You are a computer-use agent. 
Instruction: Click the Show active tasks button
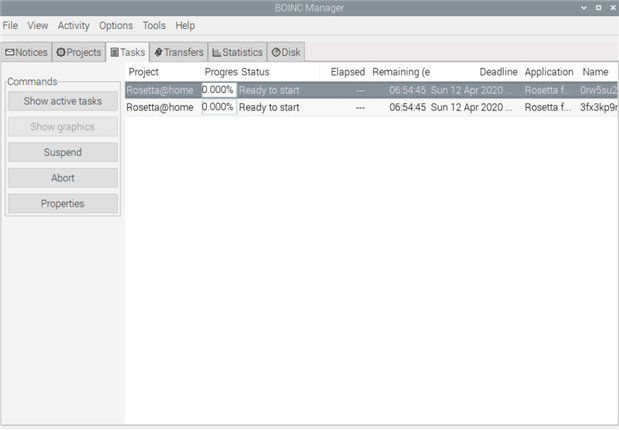tap(63, 101)
